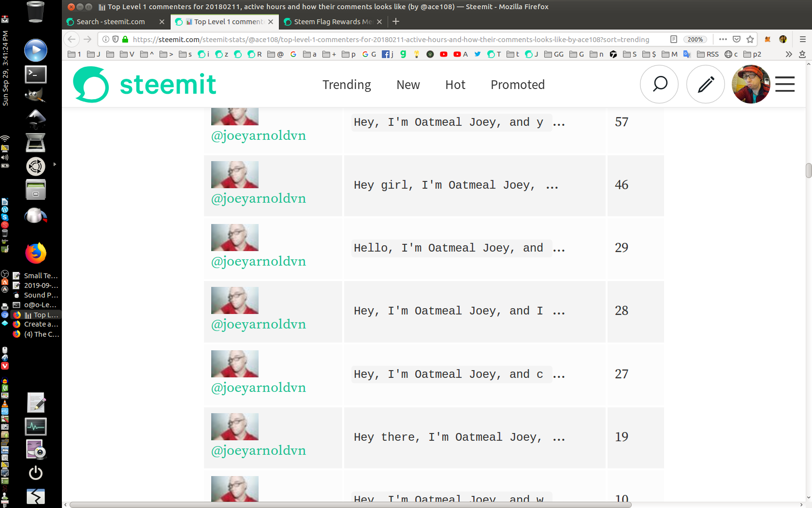The height and width of the screenshot is (508, 812).
Task: Switch to the Search - steemit.com tab
Action: [111, 22]
